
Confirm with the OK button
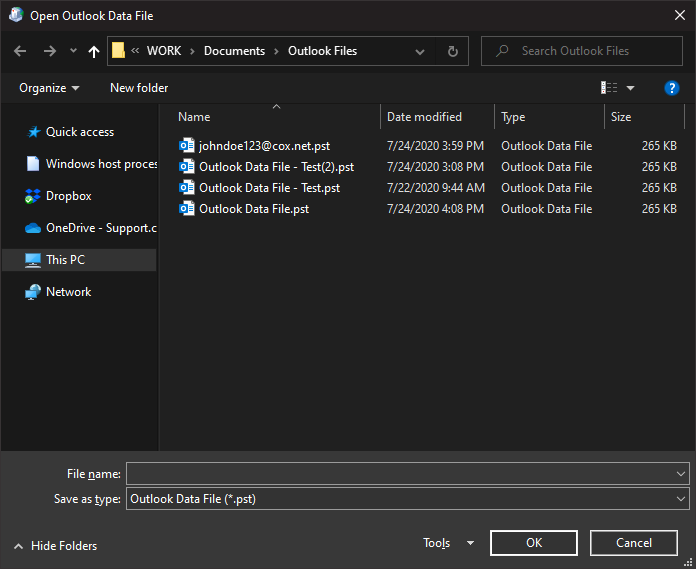[534, 543]
